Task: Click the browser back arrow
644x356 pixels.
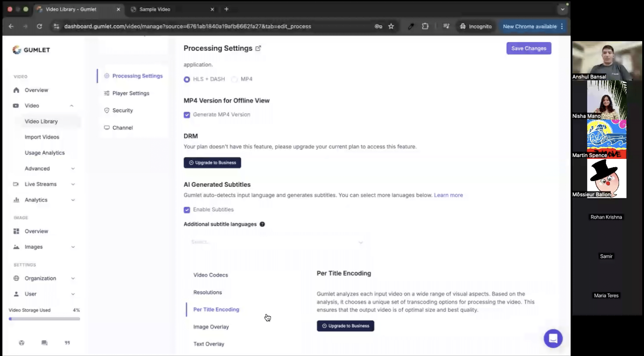Action: [11, 26]
